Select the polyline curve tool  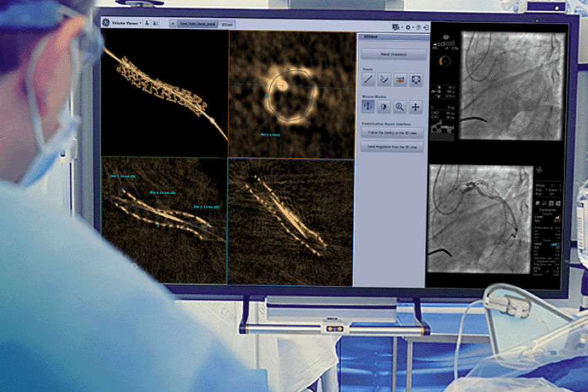coord(384,80)
